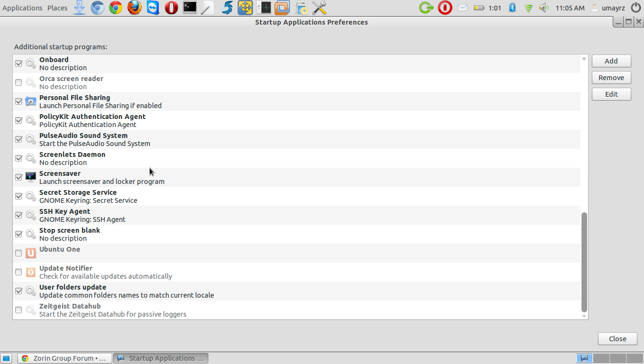Viewport: 644px width, 364px height.
Task: Open the power session menu icon
Action: point(635,8)
